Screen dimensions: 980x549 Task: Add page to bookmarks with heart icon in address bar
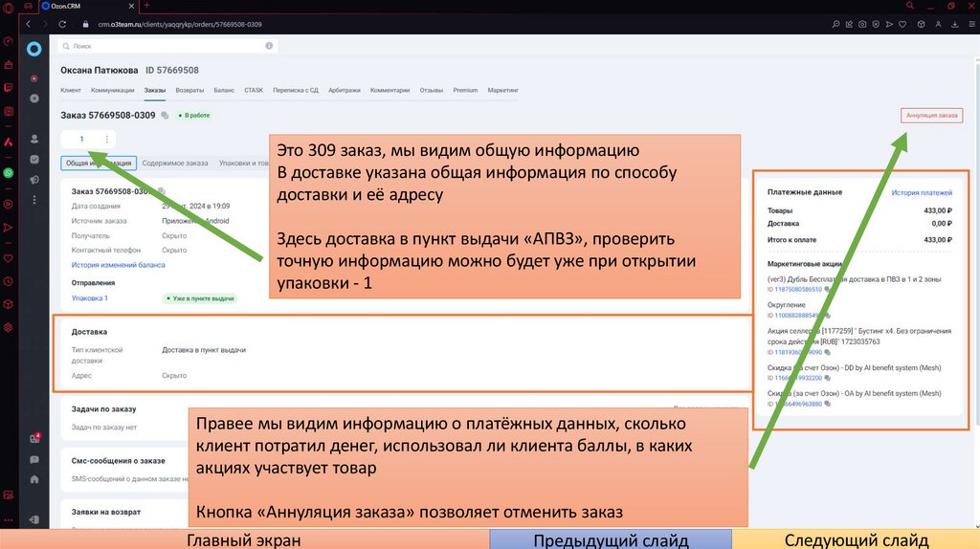point(902,24)
